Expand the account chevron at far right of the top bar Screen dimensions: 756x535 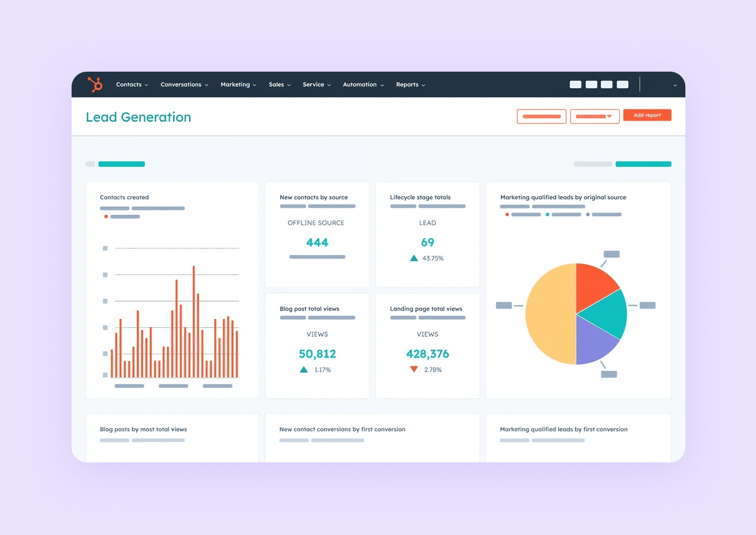coord(675,85)
